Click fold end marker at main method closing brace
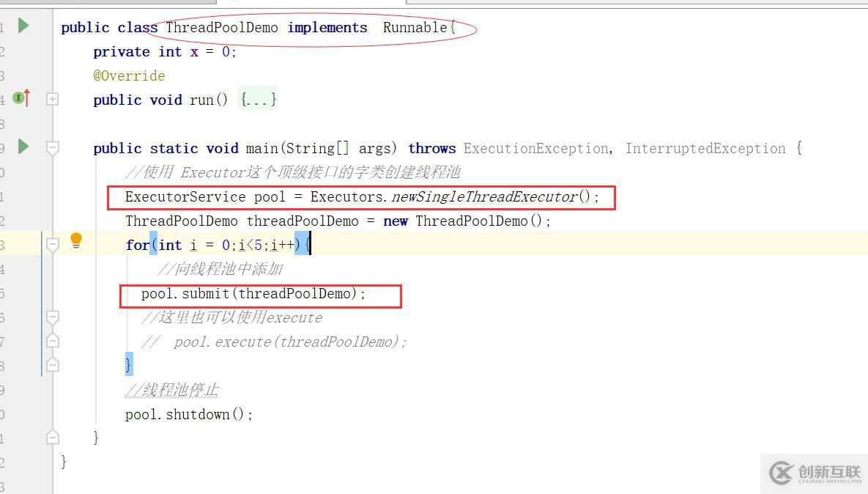 click(x=53, y=438)
